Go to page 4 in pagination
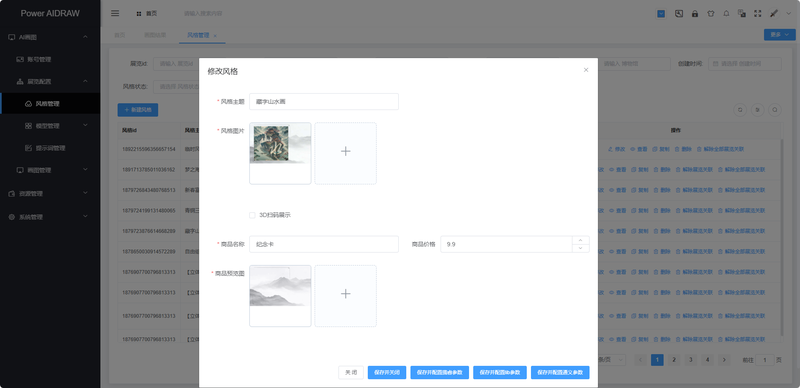800x388 pixels. click(707, 359)
